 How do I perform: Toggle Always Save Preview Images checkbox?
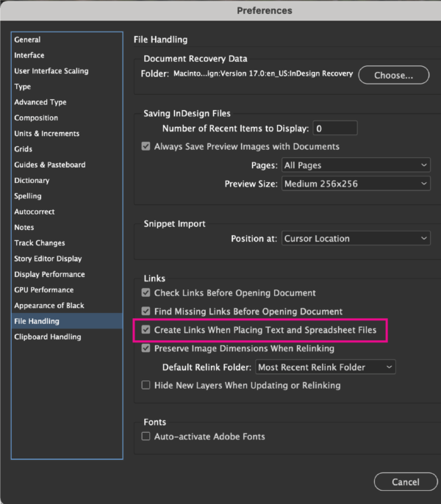pos(146,147)
